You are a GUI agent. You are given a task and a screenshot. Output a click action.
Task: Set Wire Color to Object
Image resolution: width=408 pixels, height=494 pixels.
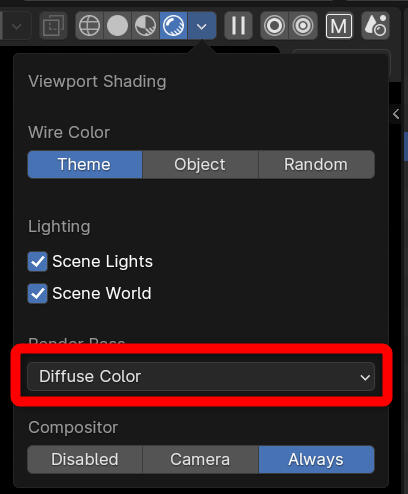(x=200, y=164)
